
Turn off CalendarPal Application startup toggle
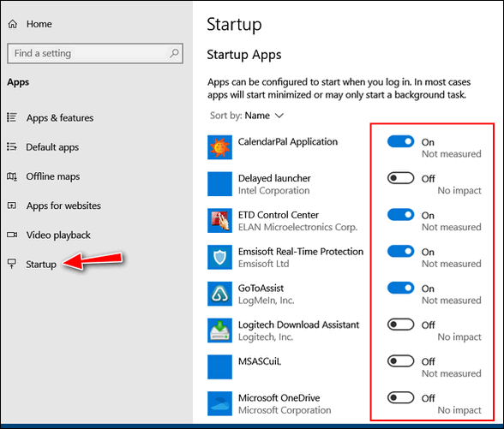(x=400, y=141)
